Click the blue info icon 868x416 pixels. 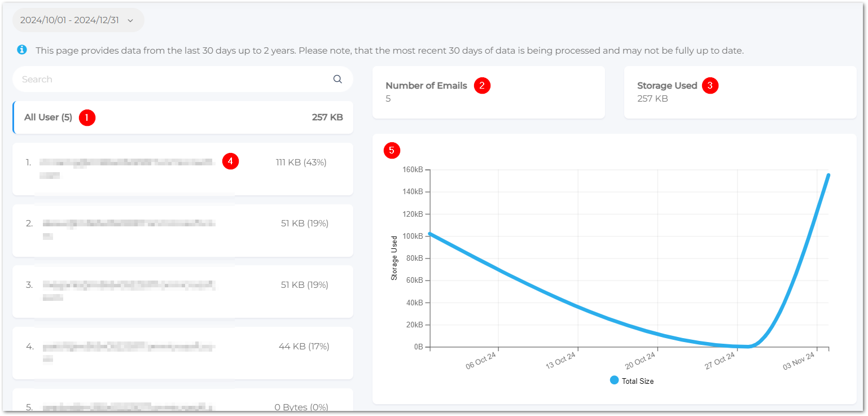(x=22, y=50)
